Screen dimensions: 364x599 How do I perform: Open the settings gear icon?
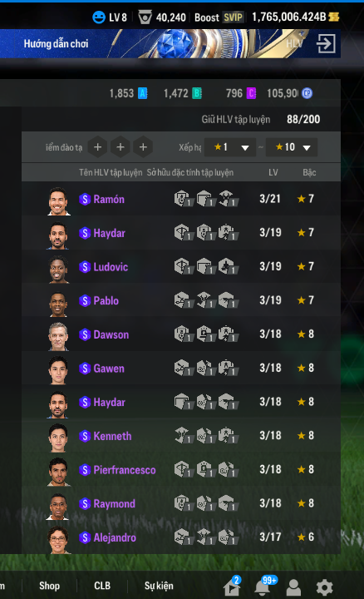point(325,587)
